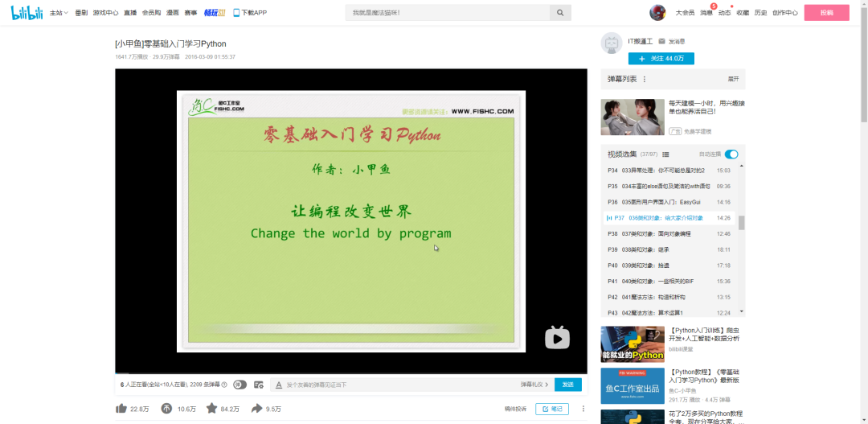Open 大会员 link
The width and height of the screenshot is (868, 424).
[x=685, y=12]
